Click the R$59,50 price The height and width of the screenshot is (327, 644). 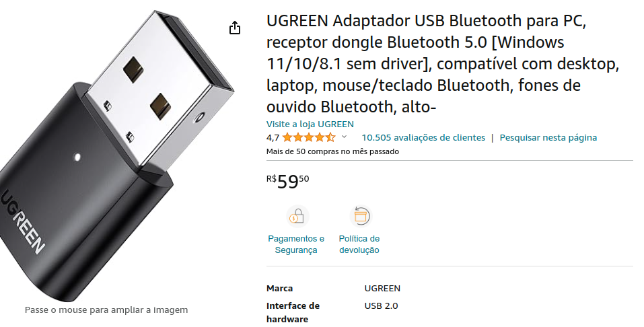[x=288, y=181]
